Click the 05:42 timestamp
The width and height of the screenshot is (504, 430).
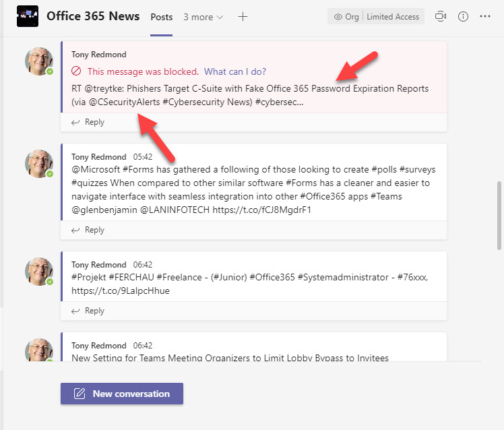(x=143, y=157)
